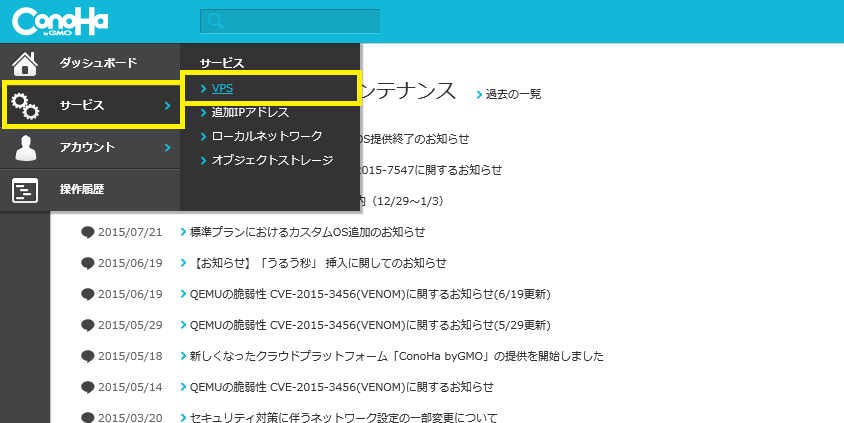Click the speech bubble icon beside 2015/05/14
The height and width of the screenshot is (423, 844).
point(88,387)
